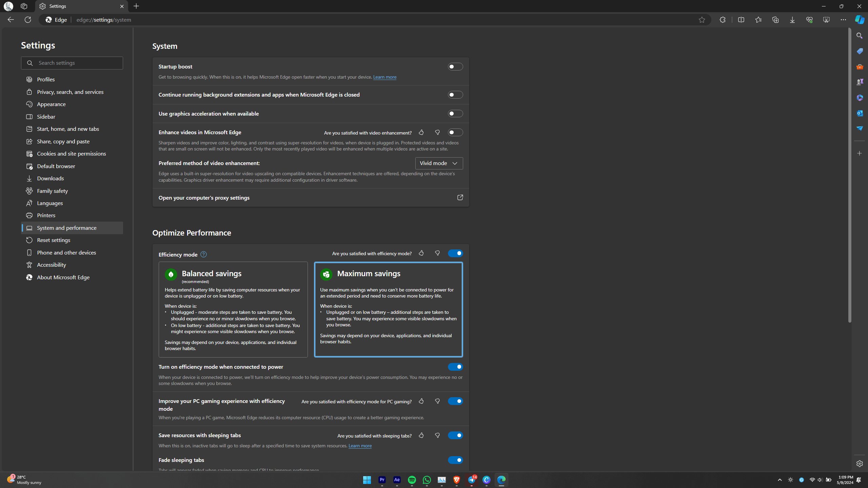868x488 pixels.
Task: Open the Collections toolbar icon
Action: [775, 20]
